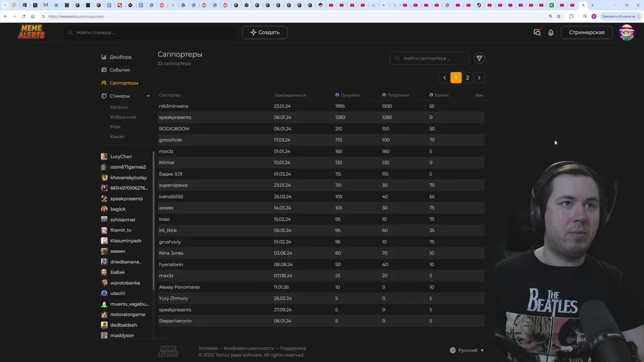The height and width of the screenshot is (362, 644).
Task: Open the Русский language dropdown
Action: pyautogui.click(x=467, y=350)
